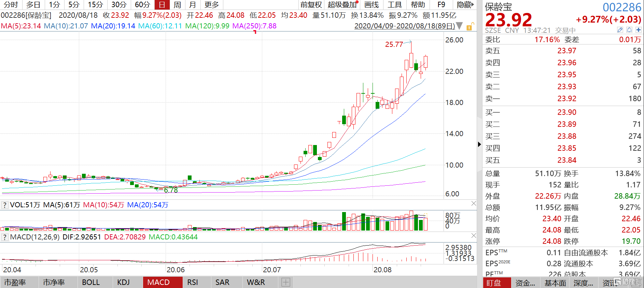Screen dimensions: 644x288
Task: Click the MA(20):19.14 legend label
Action: (x=113, y=26)
